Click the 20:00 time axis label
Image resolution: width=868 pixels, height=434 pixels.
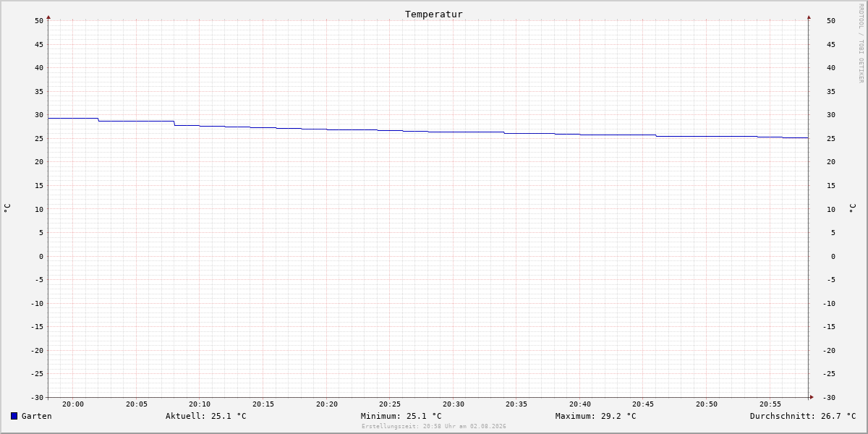pyautogui.click(x=73, y=404)
